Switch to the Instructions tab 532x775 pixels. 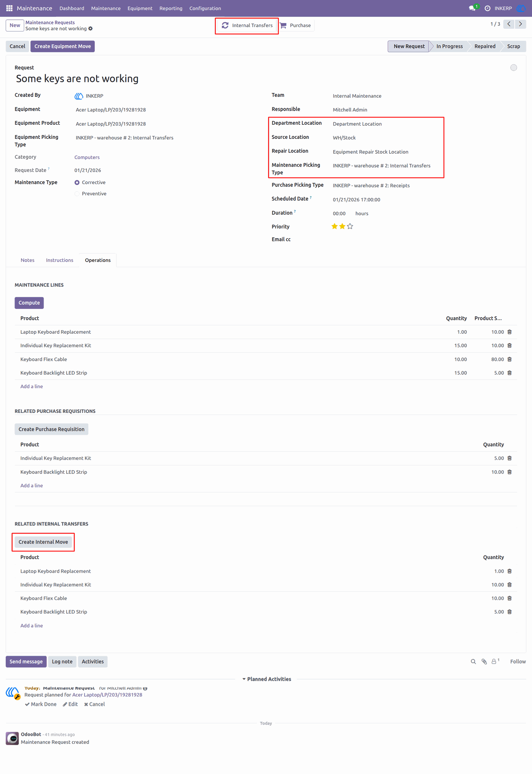tap(60, 260)
